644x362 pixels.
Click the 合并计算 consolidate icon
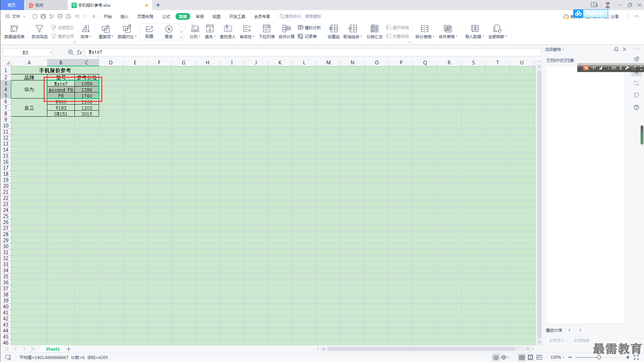[x=287, y=32]
